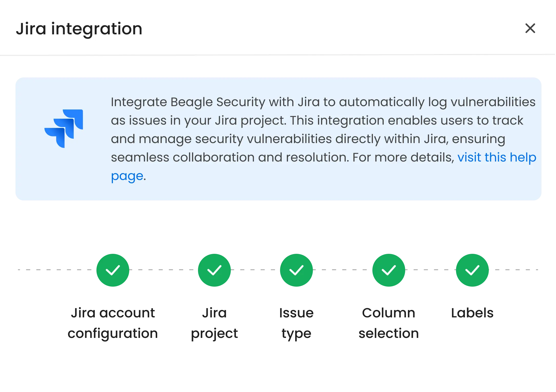This screenshot has height=392, width=556.
Task: Switch to the Jira project step label
Action: (214, 323)
